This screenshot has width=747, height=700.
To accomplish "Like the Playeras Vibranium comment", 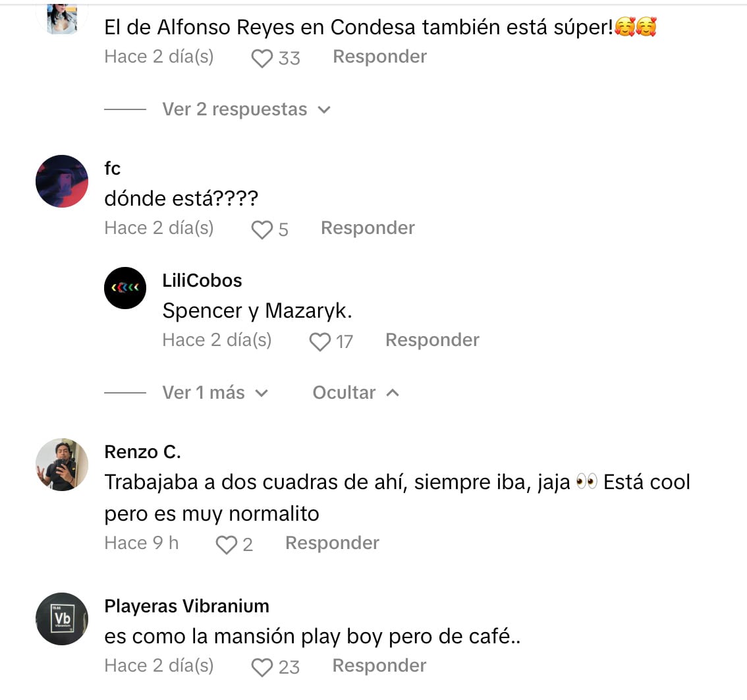I will pyautogui.click(x=262, y=667).
